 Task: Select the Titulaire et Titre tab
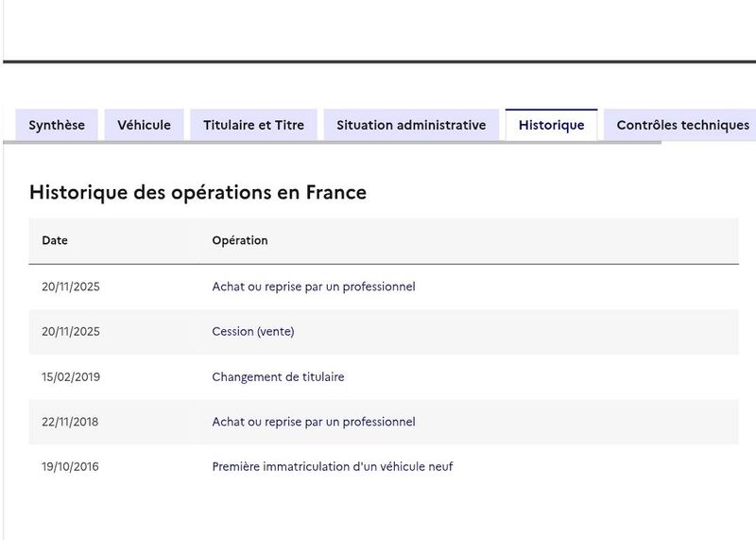(253, 125)
